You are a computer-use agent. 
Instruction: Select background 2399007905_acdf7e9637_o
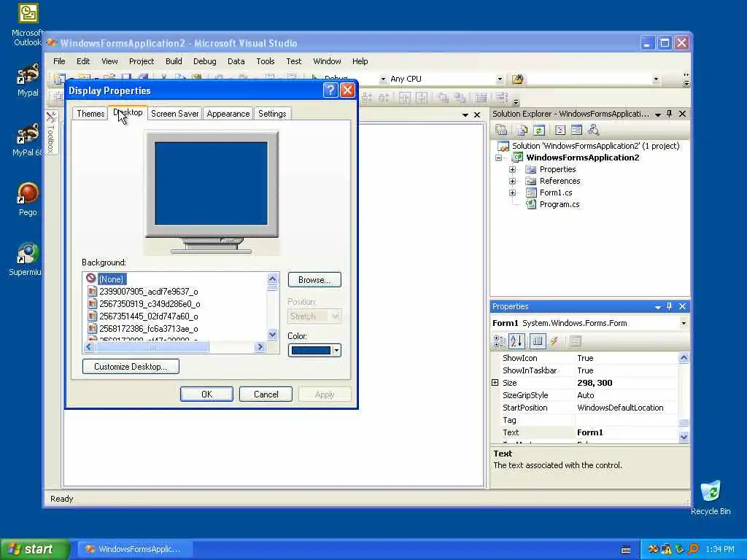click(x=148, y=292)
